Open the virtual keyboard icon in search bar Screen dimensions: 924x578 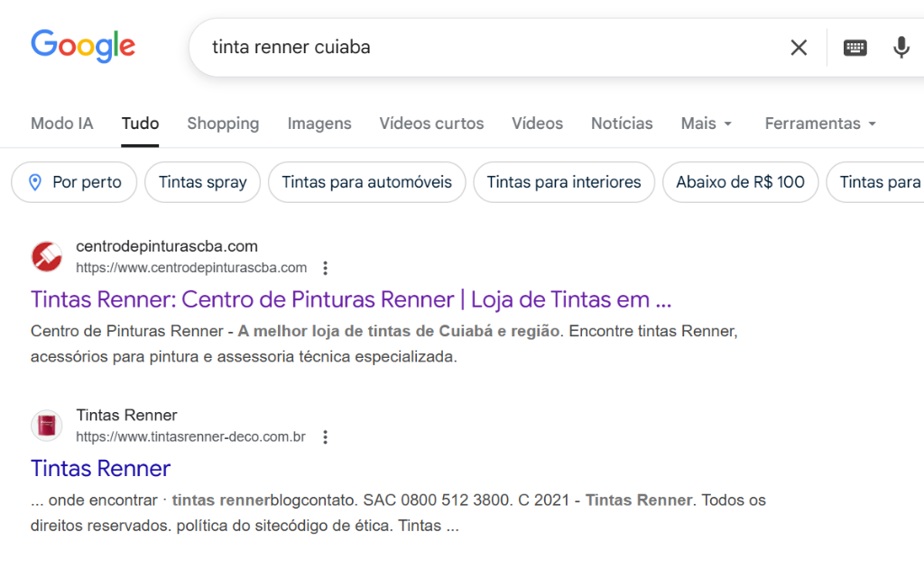(x=855, y=48)
